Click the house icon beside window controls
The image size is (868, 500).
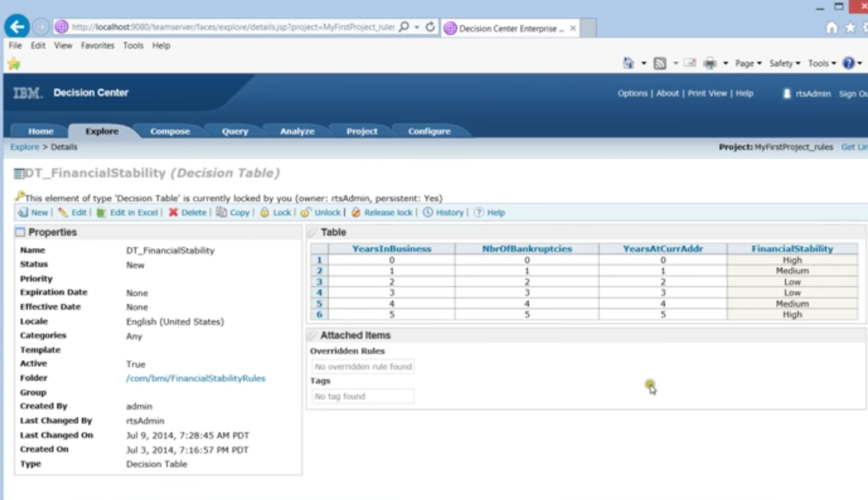click(831, 27)
